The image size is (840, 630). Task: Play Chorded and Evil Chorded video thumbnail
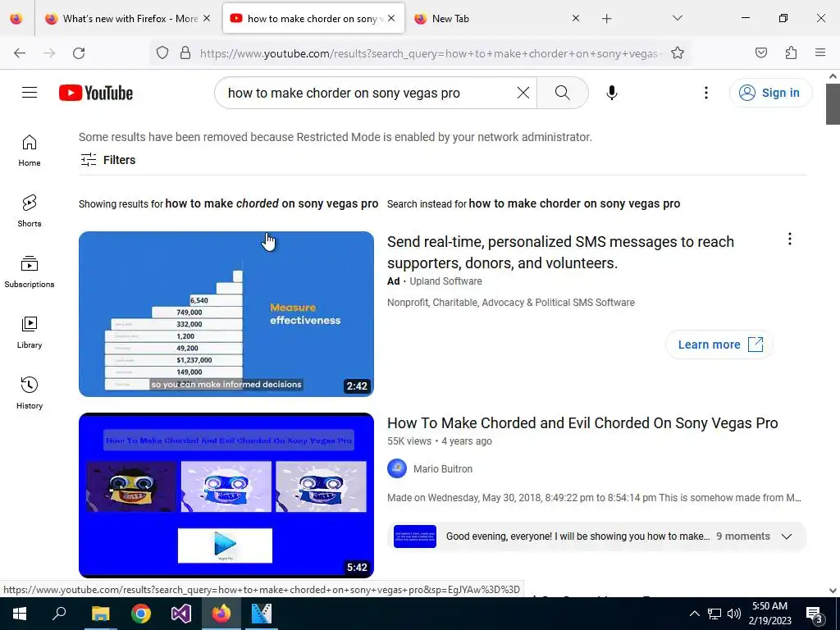[226, 495]
